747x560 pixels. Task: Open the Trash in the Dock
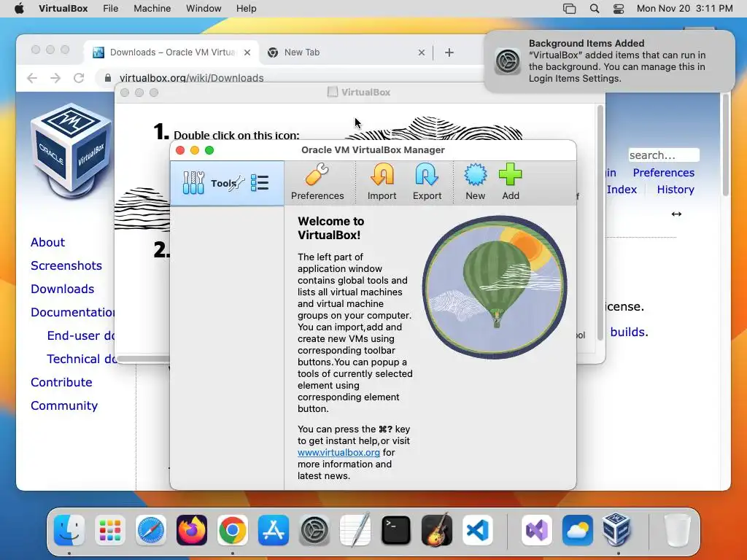click(677, 530)
